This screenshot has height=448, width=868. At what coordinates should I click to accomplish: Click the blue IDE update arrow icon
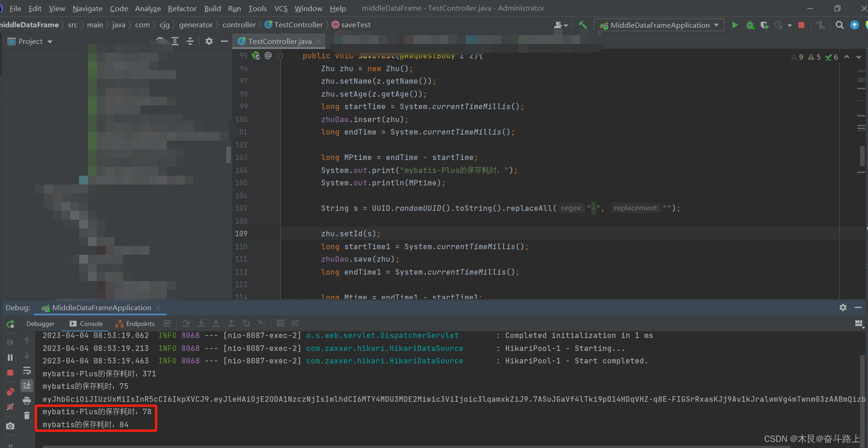(x=855, y=25)
